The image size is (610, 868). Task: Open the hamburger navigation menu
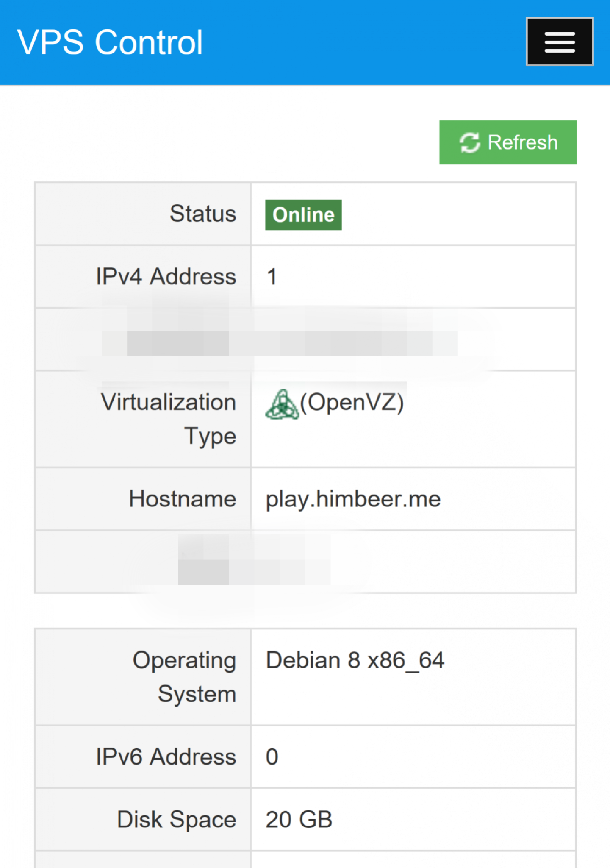[x=559, y=42]
